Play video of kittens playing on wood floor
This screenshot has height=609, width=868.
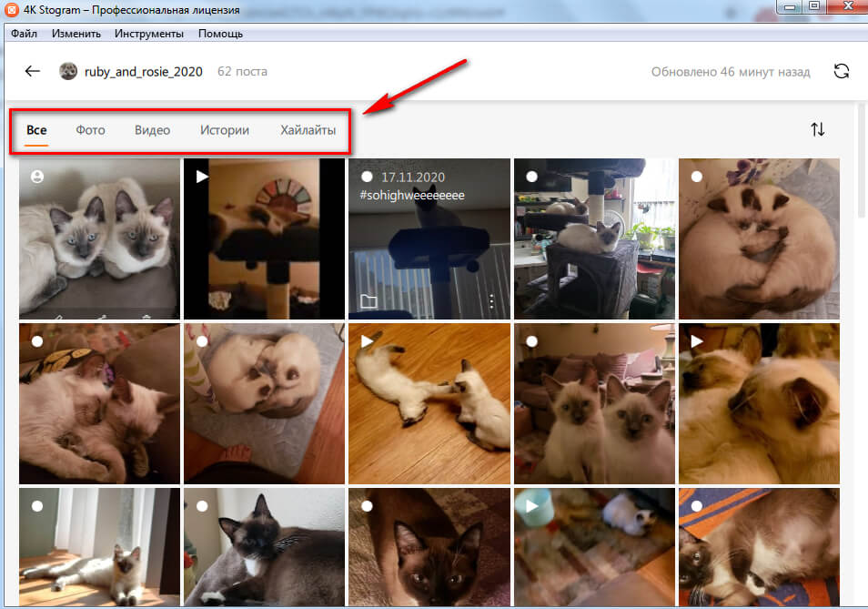tap(429, 403)
